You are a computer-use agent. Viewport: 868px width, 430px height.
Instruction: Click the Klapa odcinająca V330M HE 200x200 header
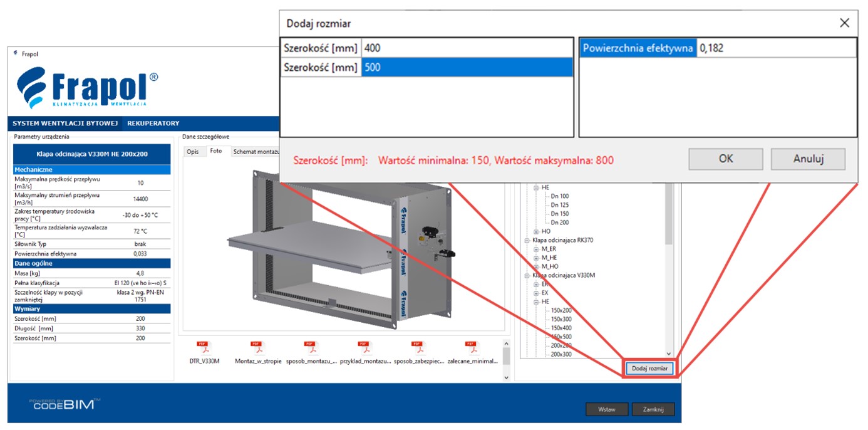[91, 153]
